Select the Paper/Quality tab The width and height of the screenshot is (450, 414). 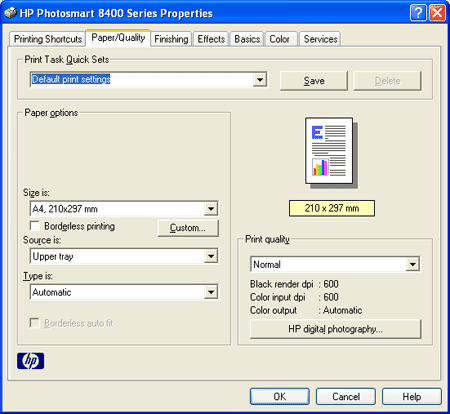(x=118, y=38)
